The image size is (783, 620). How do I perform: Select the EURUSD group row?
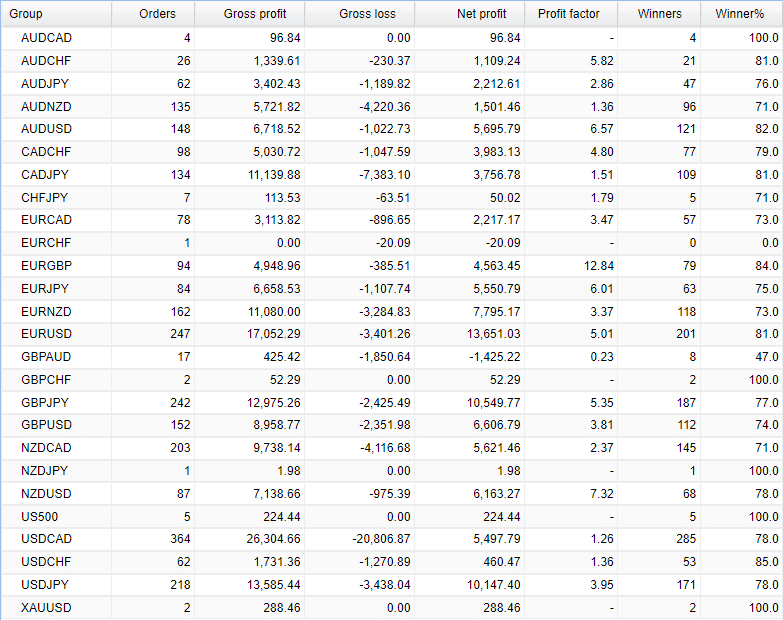click(392, 334)
